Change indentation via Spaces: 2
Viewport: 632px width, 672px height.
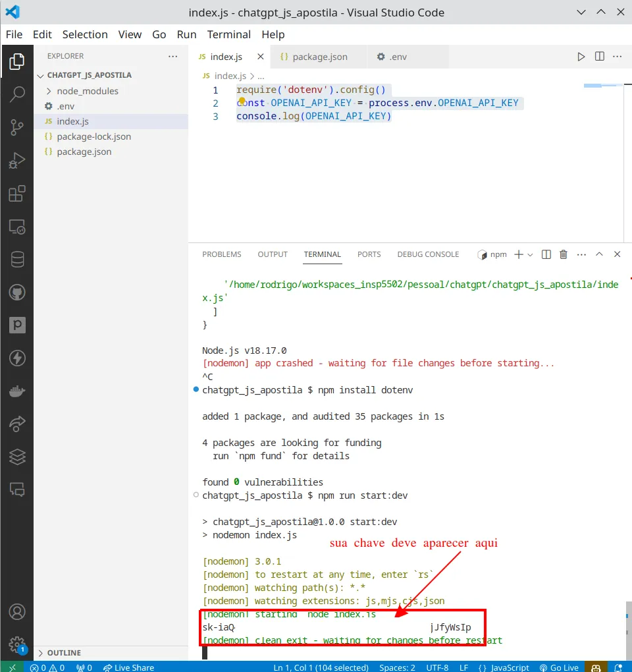[x=397, y=667]
